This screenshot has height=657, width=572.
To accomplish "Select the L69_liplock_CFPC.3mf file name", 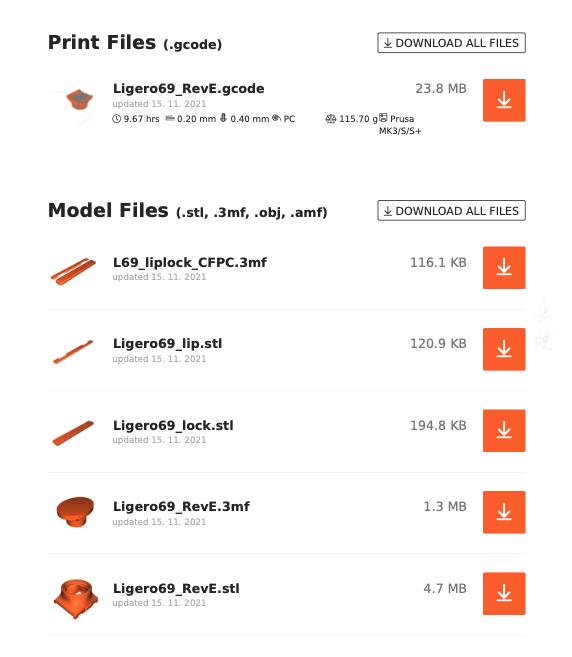I will (190, 263).
